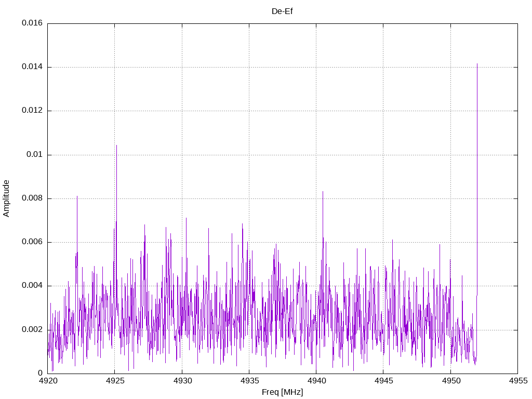Click the 4955 x-axis tick label
Image resolution: width=532 pixels, height=399 pixels.
click(x=518, y=381)
